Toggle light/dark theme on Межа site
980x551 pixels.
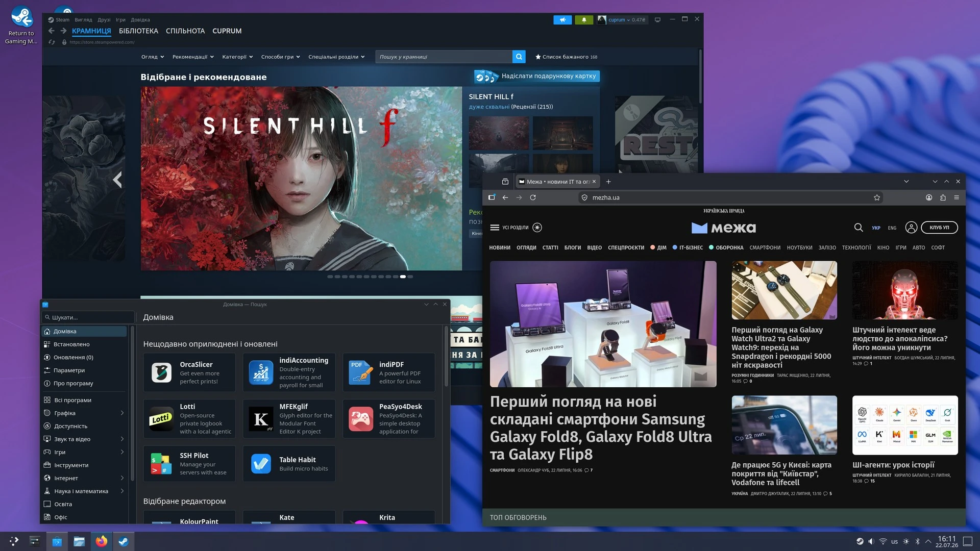click(537, 228)
